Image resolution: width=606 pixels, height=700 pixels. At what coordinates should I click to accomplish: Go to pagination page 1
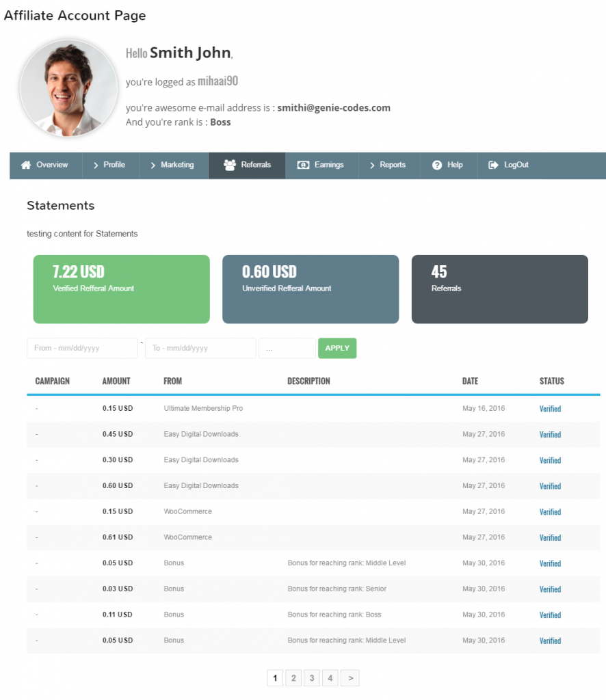[275, 678]
